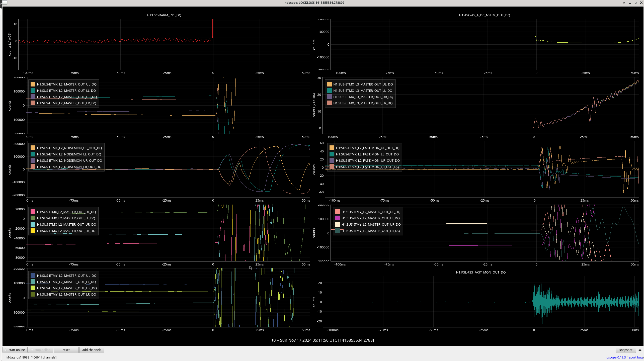Select the ETMX_L2_NOISEMON_UR_OUT_DQ legend label
Image resolution: width=644 pixels, height=361 pixels.
pyautogui.click(x=69, y=160)
